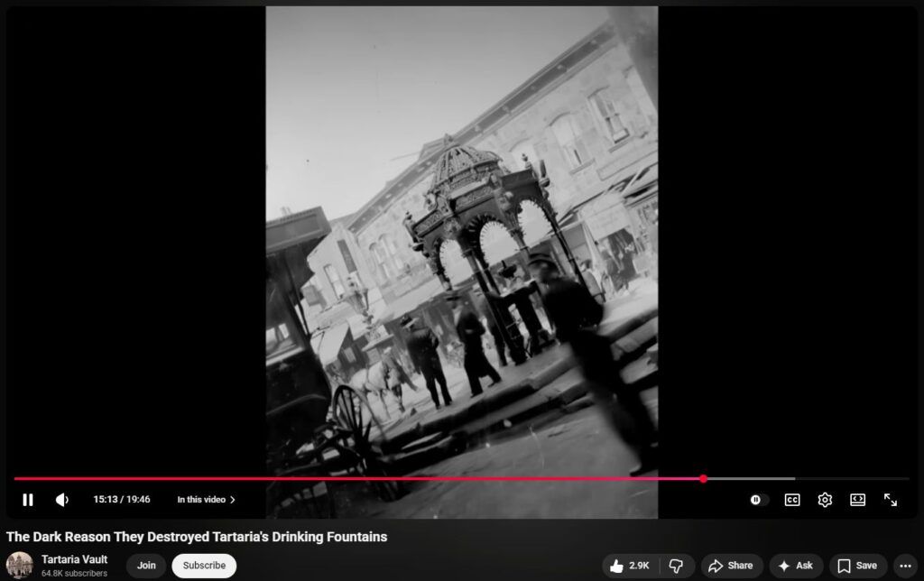The image size is (924, 581).
Task: Click the red progress bar scrubber
Action: click(703, 479)
